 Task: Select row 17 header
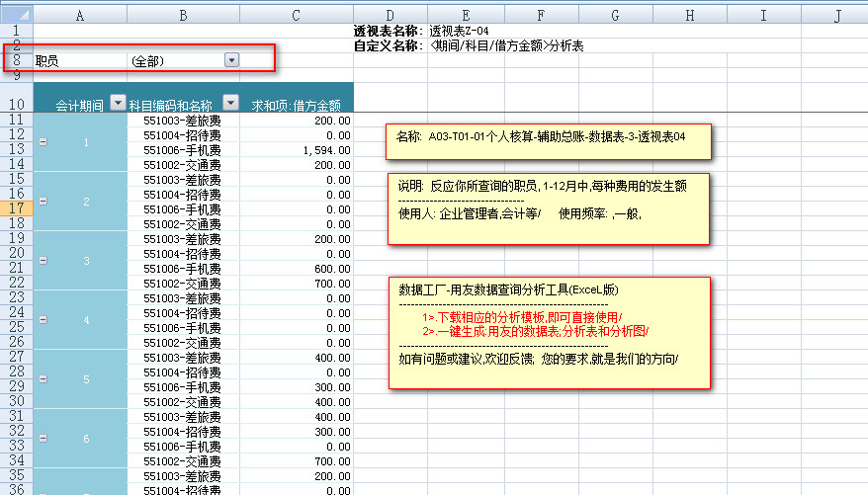[16, 209]
